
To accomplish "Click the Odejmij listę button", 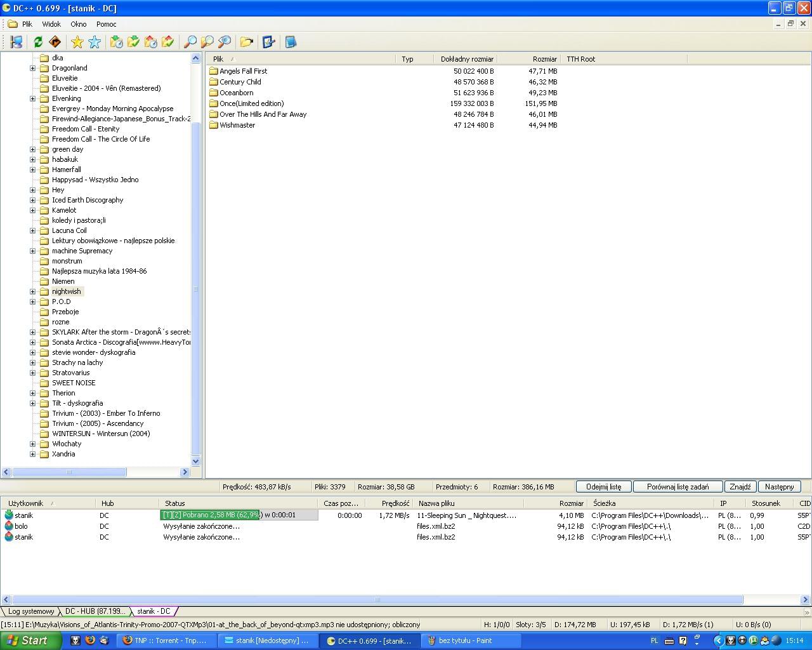I will [603, 487].
